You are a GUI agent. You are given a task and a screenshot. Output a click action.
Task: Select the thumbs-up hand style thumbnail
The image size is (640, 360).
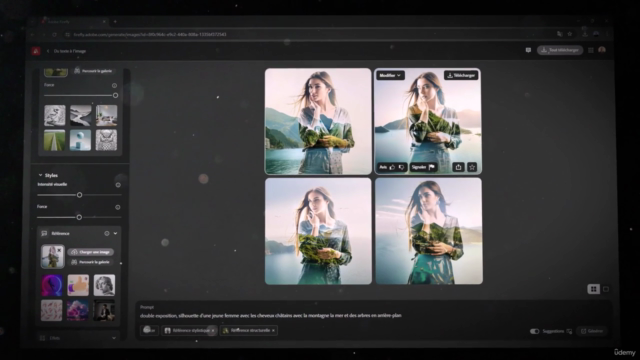(x=78, y=285)
